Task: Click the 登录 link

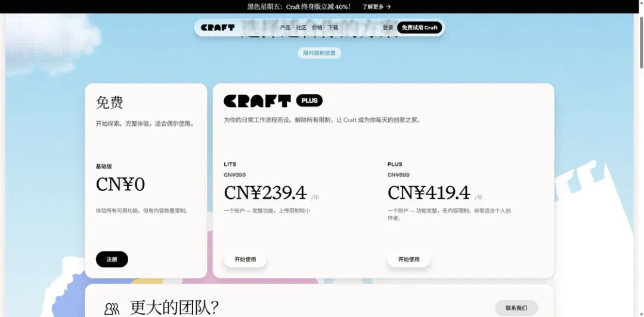Action: click(388, 27)
